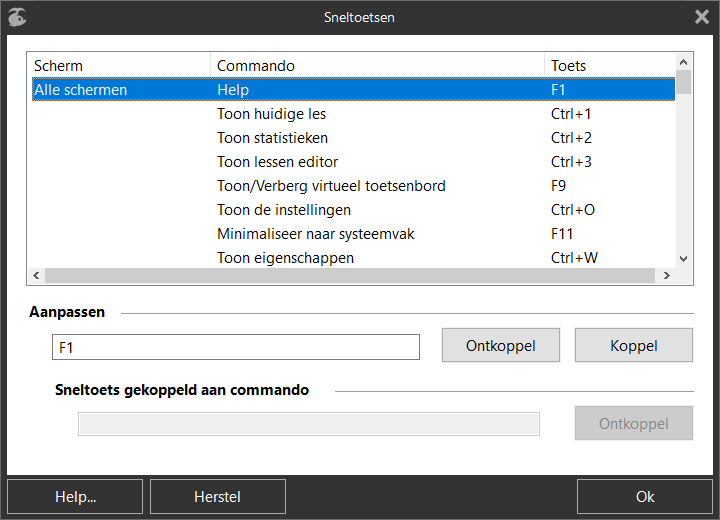Select the Toon huidige les row
The height and width of the screenshot is (520, 720).
(353, 114)
